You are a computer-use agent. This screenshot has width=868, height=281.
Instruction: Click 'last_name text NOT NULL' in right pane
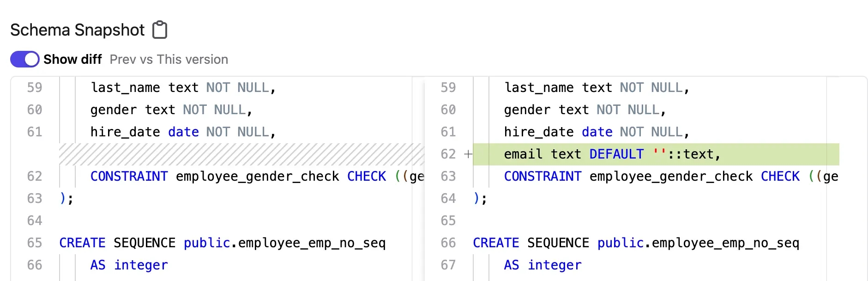click(x=597, y=88)
